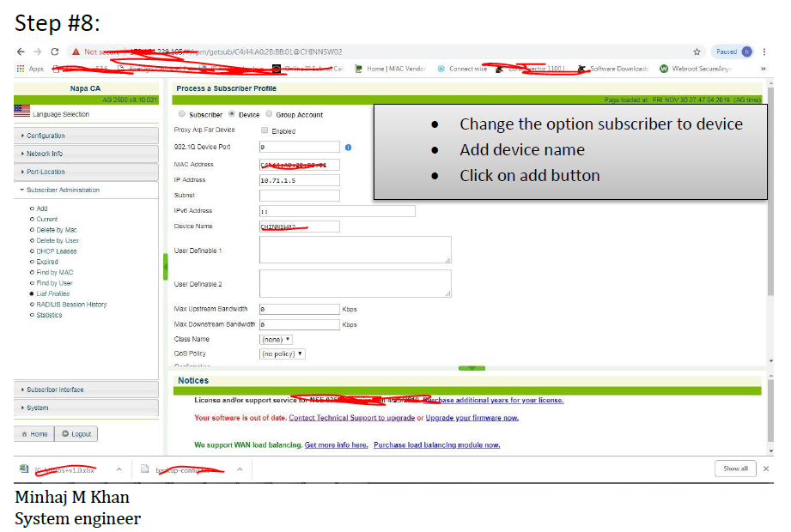791x532 pixels.
Task: Open the Software Downloads bookmark
Action: click(582, 66)
